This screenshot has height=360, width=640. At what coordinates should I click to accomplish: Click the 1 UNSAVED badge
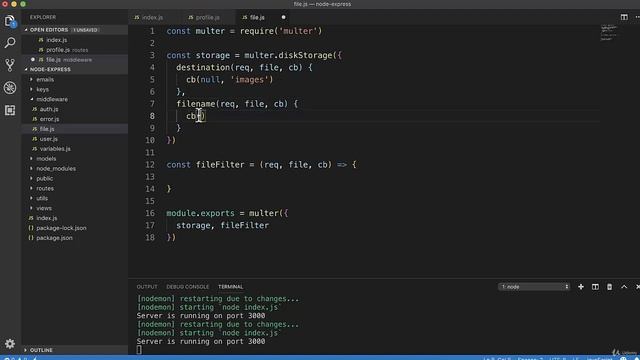[x=86, y=30]
